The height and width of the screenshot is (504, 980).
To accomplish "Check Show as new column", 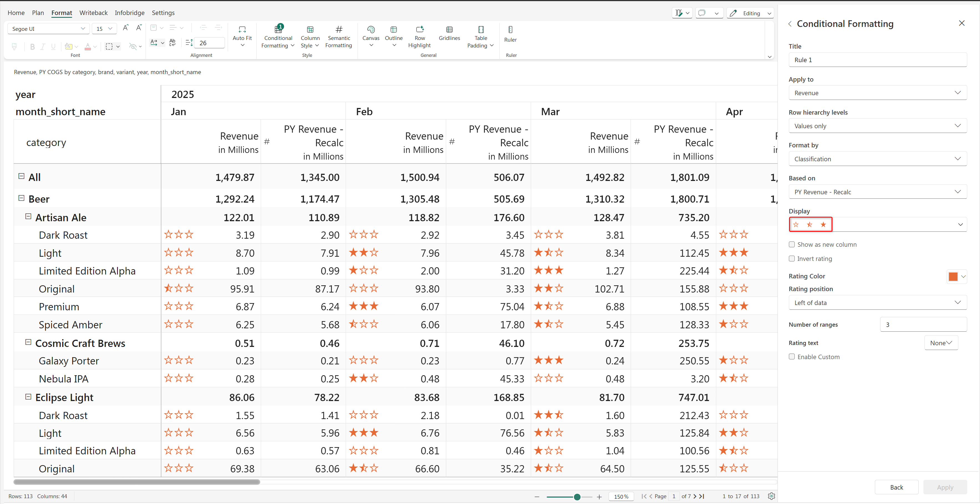I will pyautogui.click(x=792, y=245).
